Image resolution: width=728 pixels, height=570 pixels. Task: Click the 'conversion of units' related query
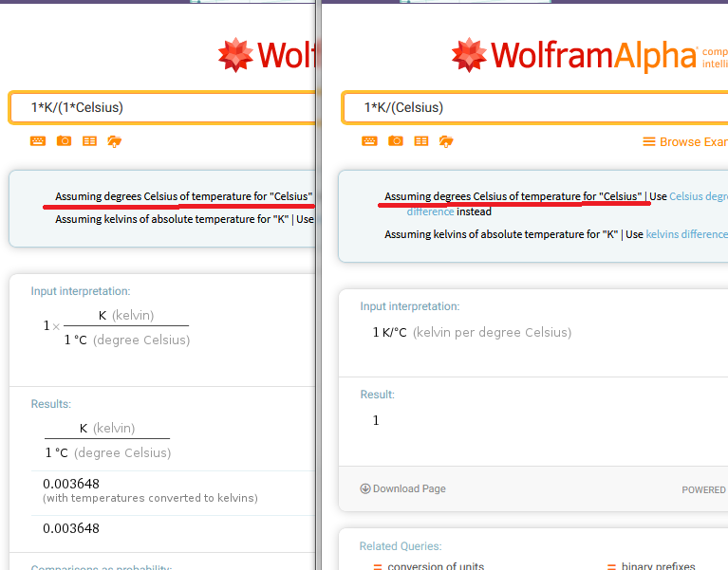(x=435, y=566)
